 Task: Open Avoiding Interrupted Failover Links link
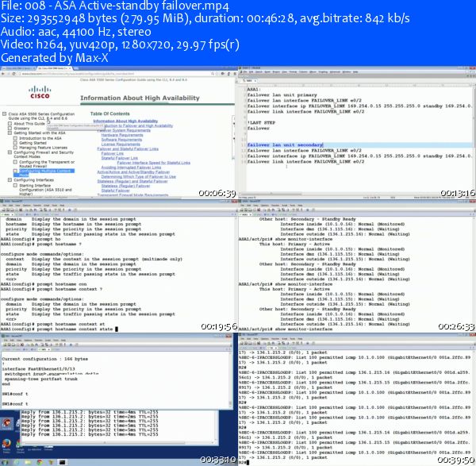131,168
